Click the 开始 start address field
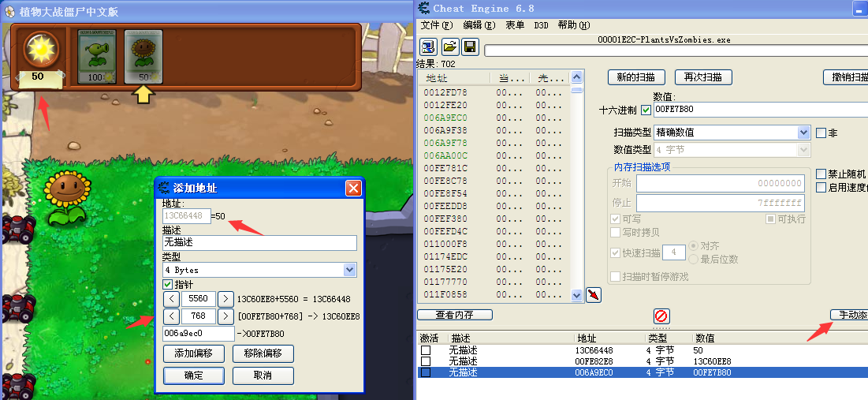 (x=721, y=183)
